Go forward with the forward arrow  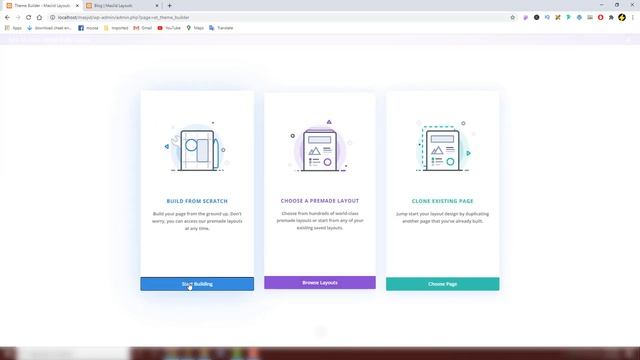18,18
